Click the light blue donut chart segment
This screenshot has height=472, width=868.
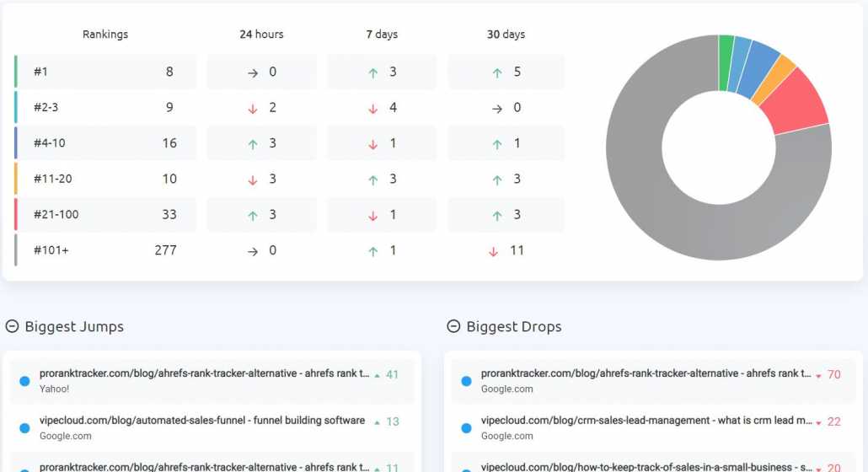pos(739,64)
